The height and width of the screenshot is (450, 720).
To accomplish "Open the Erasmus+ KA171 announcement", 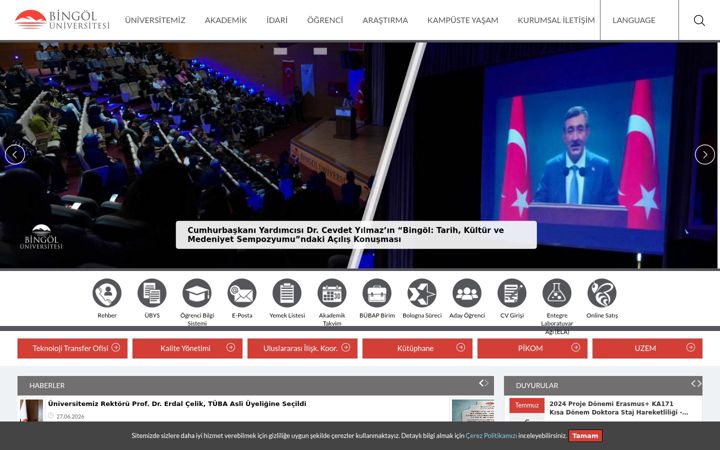I will (x=619, y=408).
